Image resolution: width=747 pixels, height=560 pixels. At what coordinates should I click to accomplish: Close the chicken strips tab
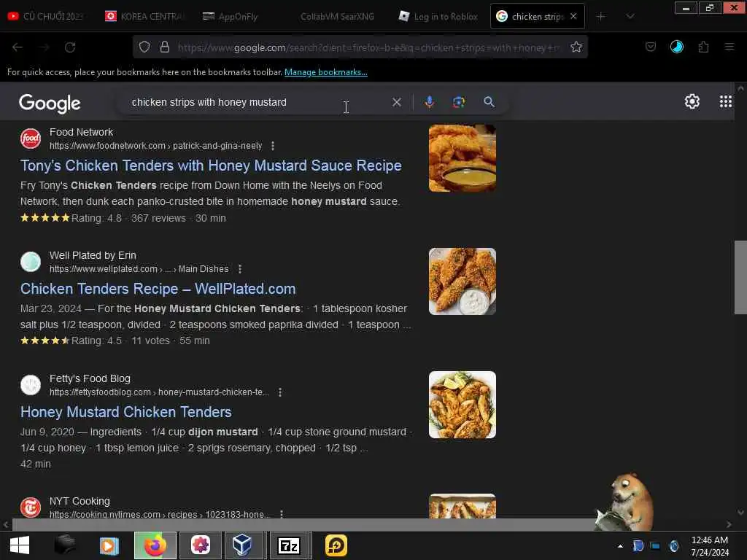click(573, 16)
